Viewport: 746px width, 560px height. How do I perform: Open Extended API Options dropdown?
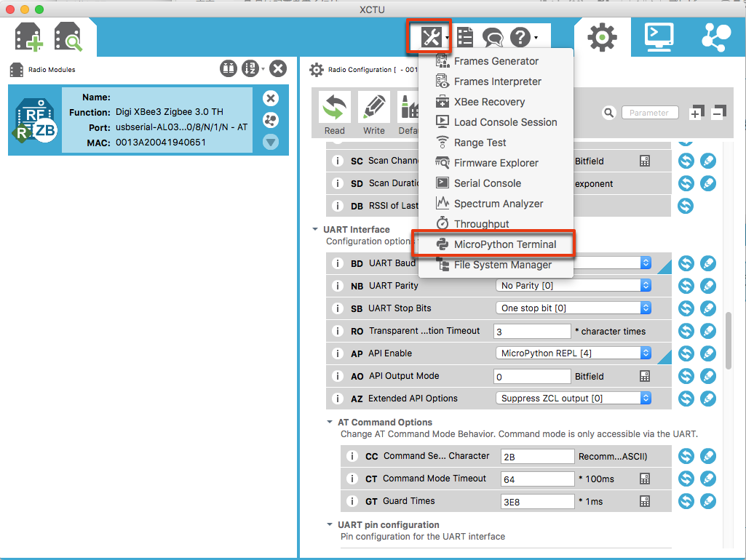coord(574,399)
